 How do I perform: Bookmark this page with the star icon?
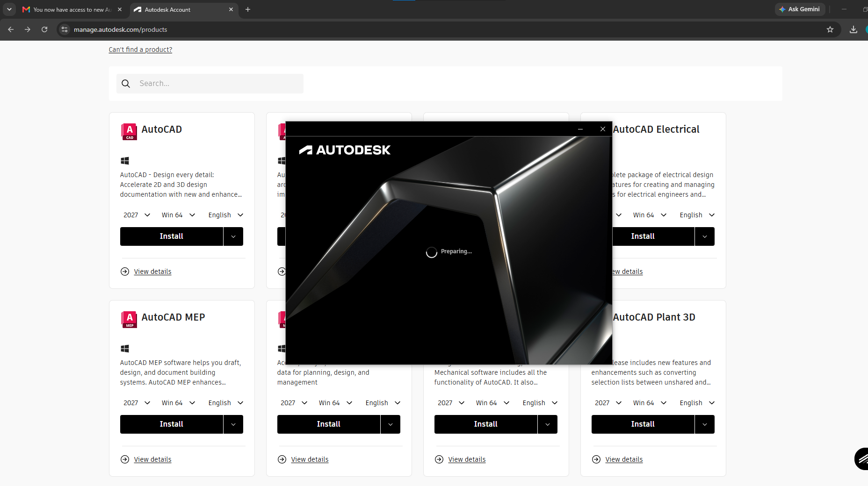(830, 29)
